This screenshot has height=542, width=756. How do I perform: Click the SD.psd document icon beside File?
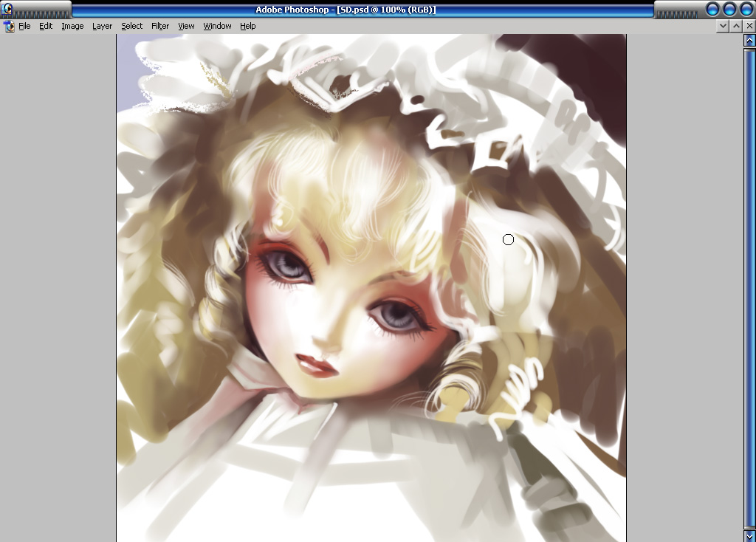(x=9, y=26)
